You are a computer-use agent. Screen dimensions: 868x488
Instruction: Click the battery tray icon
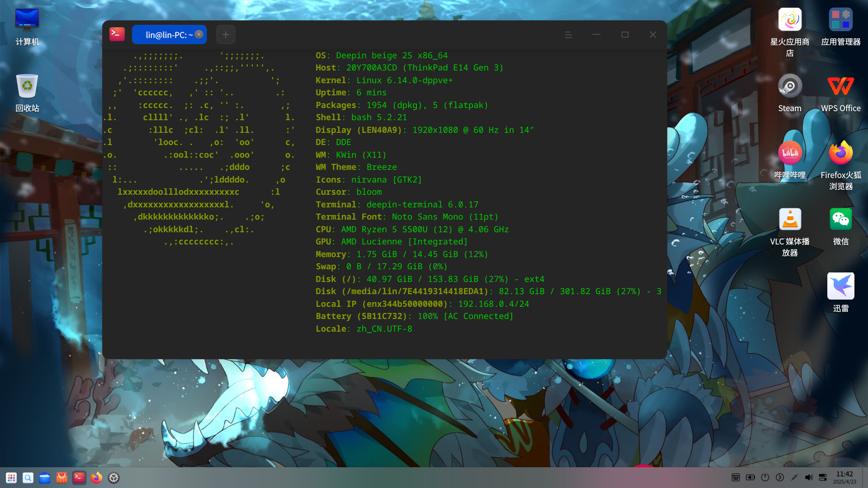tap(750, 477)
